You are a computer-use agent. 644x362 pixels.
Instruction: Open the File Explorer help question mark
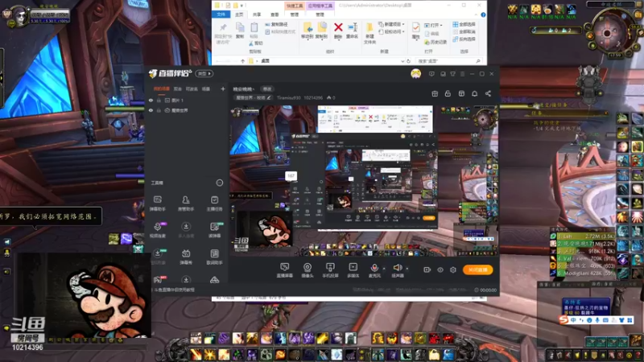[483, 14]
